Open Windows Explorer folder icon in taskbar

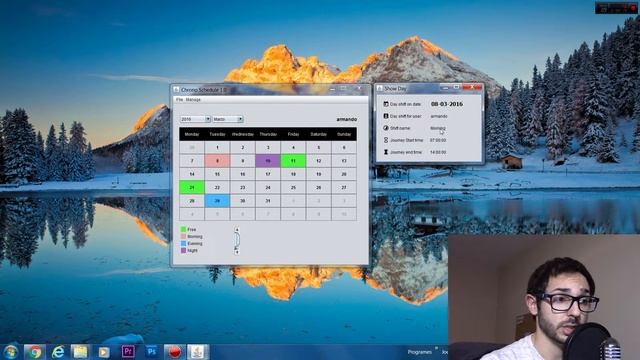point(80,351)
